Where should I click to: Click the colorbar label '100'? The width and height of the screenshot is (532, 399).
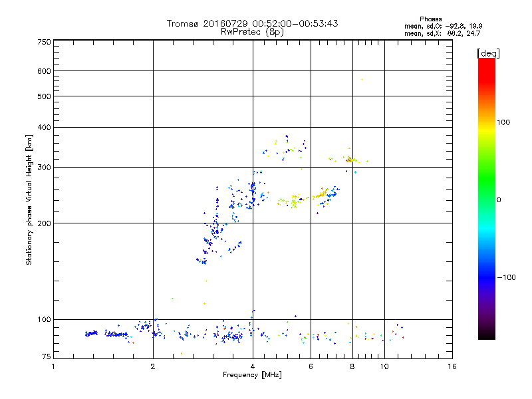pyautogui.click(x=503, y=122)
